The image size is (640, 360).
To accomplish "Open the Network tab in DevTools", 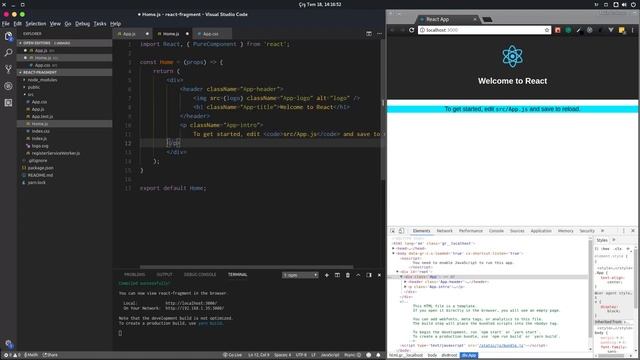I will click(444, 231).
